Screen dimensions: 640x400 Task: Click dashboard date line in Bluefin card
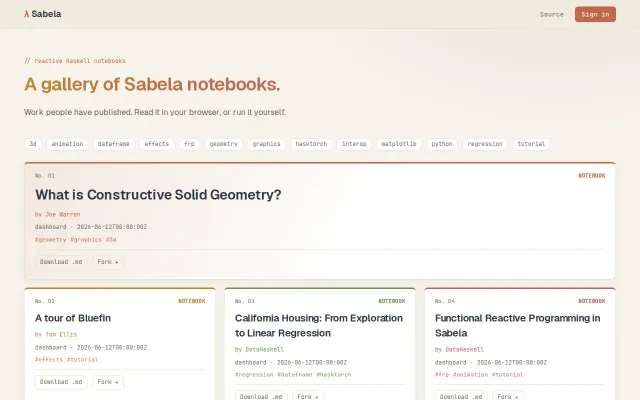[91, 347]
